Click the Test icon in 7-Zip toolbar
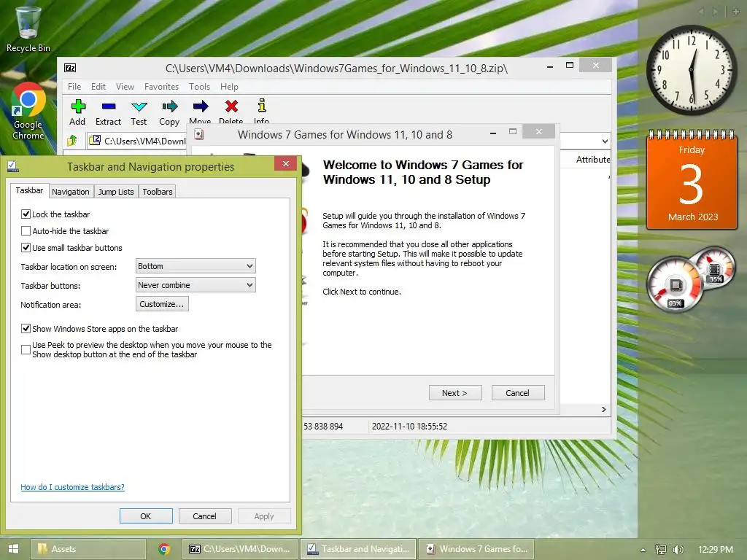 [x=139, y=106]
